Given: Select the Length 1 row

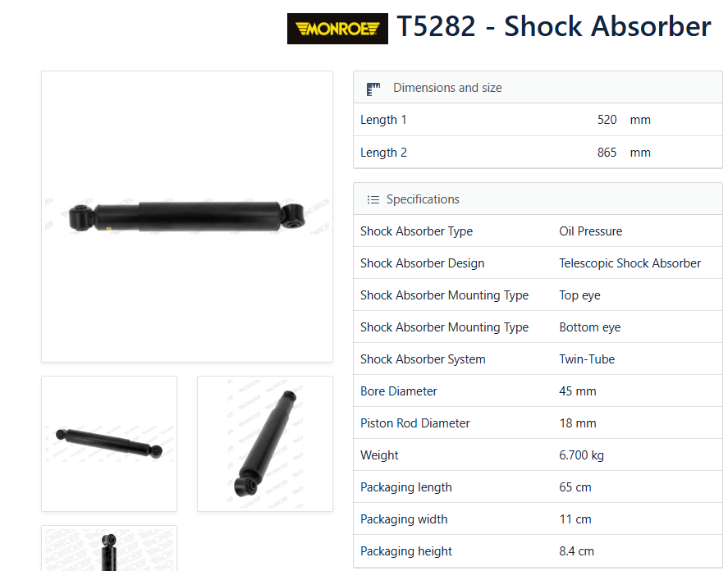Looking at the screenshot, I should point(538,120).
